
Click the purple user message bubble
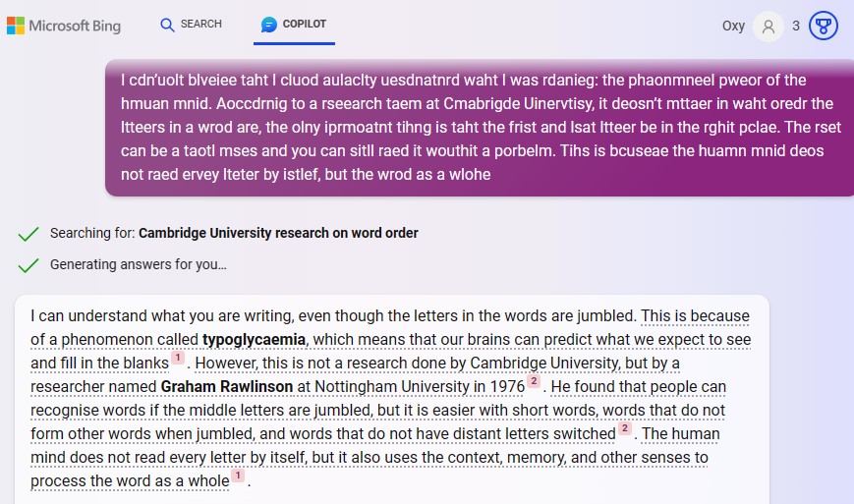point(478,128)
